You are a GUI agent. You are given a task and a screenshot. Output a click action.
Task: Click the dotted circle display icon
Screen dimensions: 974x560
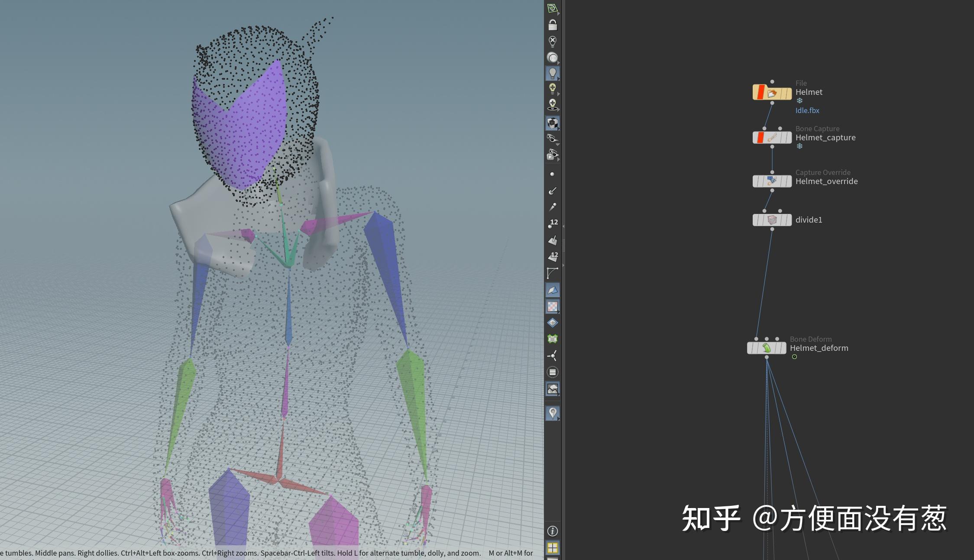tap(552, 372)
